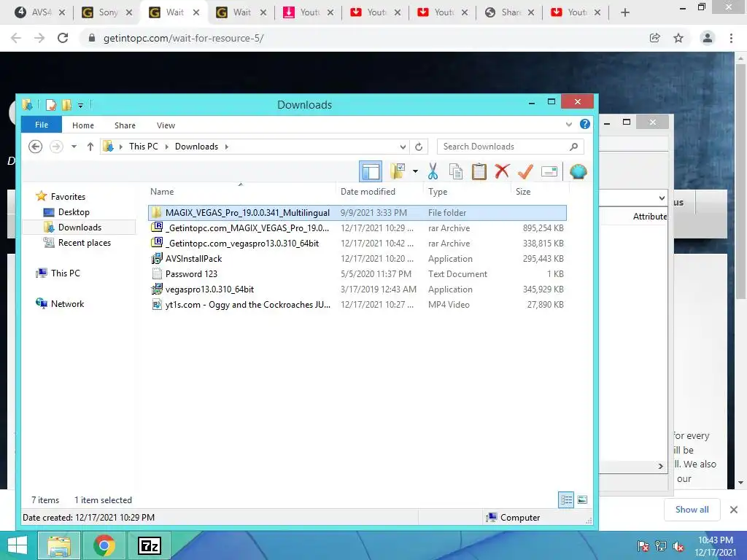Open a new Chrome tab with plus button
Viewport: 747px width, 560px height.
[x=625, y=12]
